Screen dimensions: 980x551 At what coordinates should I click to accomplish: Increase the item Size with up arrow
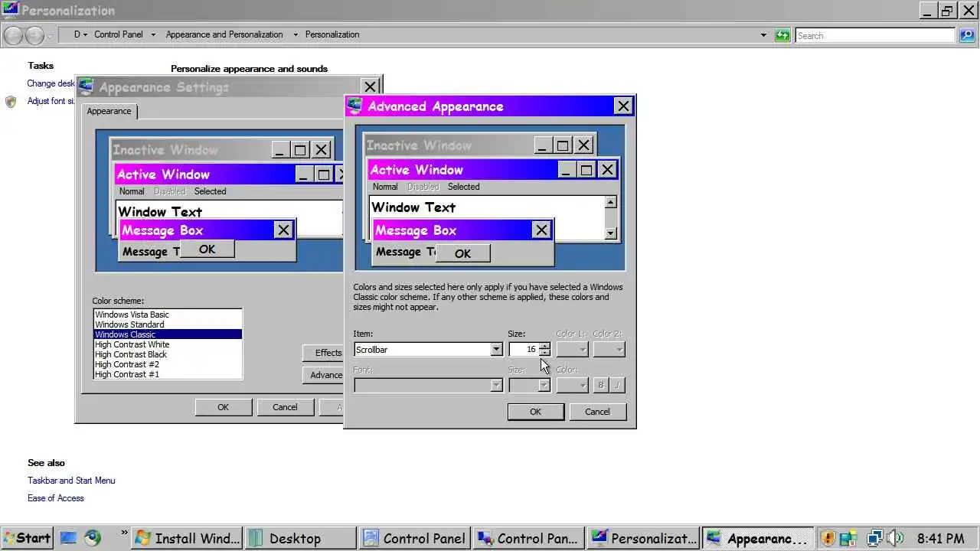click(544, 346)
